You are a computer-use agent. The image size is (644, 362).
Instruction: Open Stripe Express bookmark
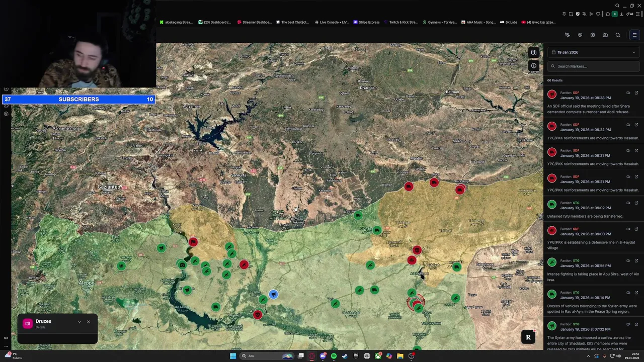(366, 22)
